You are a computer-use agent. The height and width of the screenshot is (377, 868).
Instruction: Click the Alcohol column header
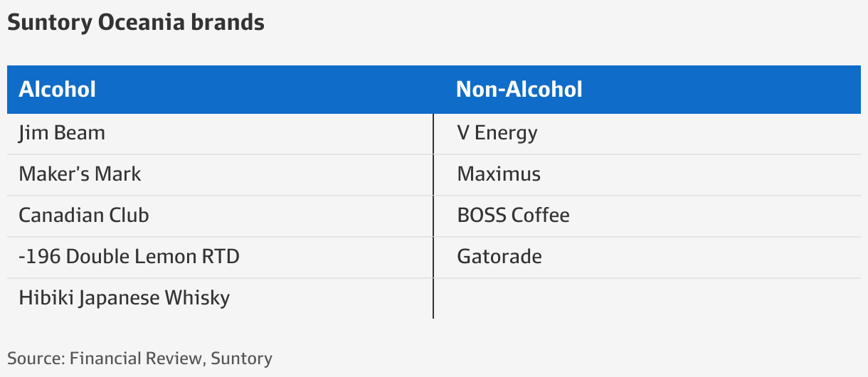[x=58, y=90]
